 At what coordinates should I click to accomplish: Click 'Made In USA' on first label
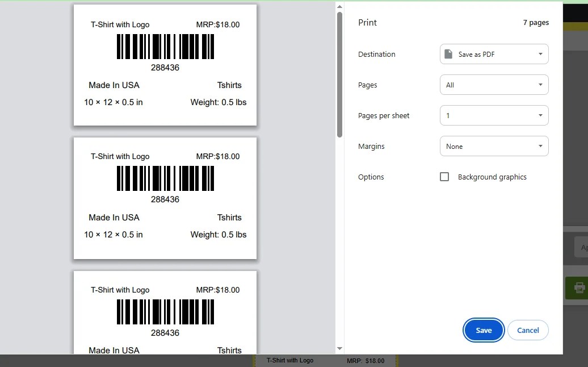pyautogui.click(x=114, y=85)
